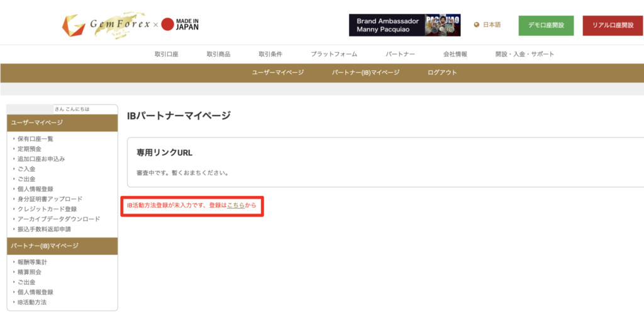Click the パートナー(IB)マイページ sidebar header
This screenshot has width=644, height=321.
[x=62, y=246]
